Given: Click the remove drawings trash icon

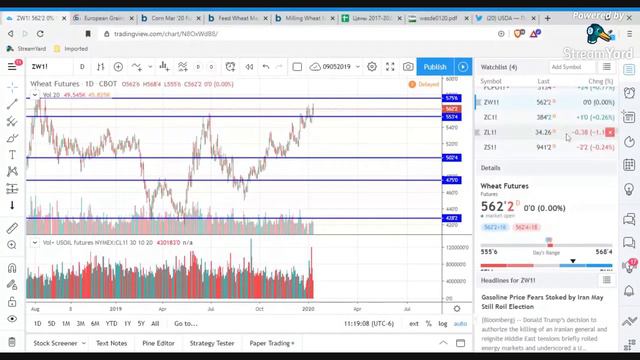Looking at the screenshot, I should point(12,342).
